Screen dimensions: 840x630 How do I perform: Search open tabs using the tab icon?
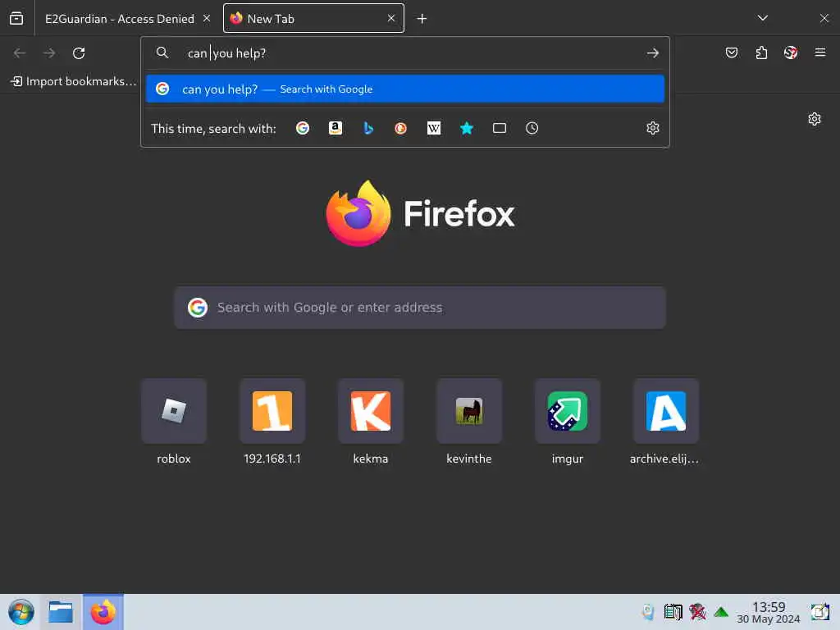point(500,128)
